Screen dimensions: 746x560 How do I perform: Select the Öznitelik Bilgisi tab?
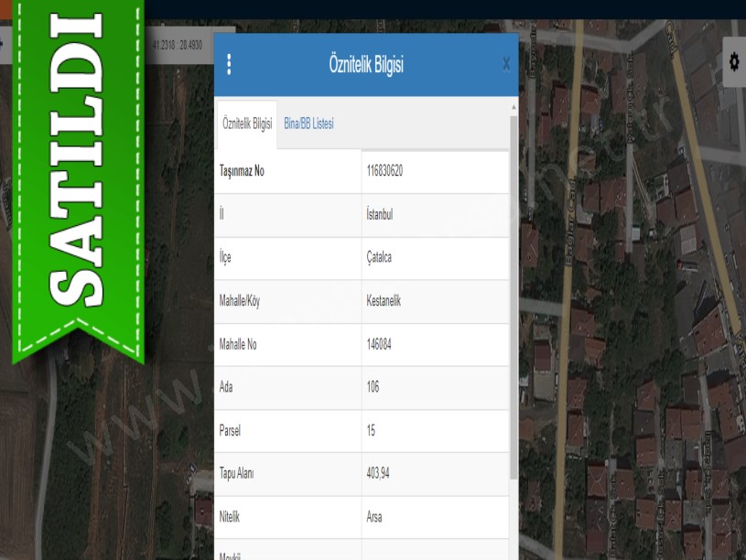(247, 124)
